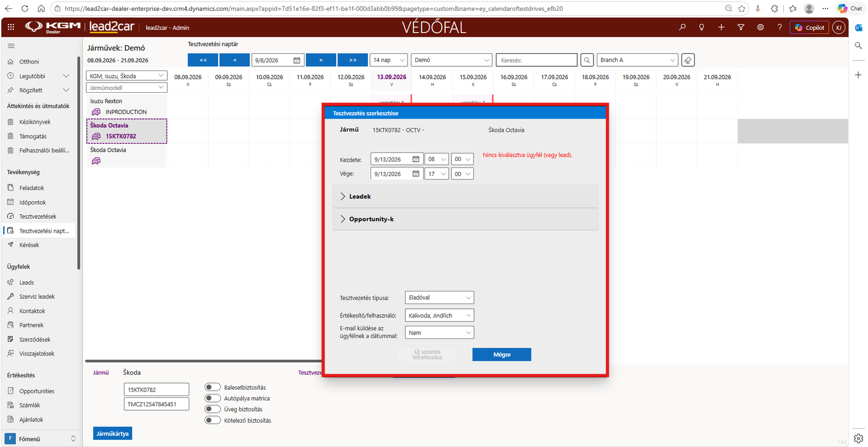868x447 pixels.
Task: Click the Járműkártya button
Action: (113, 433)
